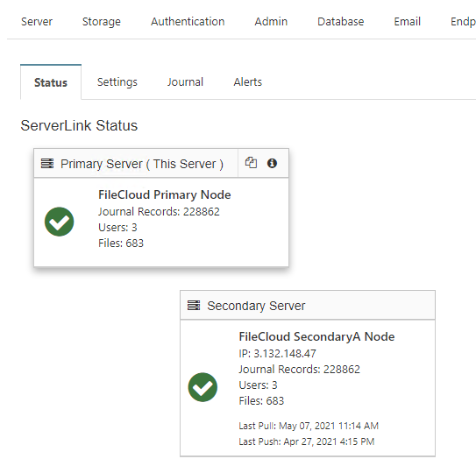Select the Status tab
Screen dimensions: 476x466
point(51,82)
